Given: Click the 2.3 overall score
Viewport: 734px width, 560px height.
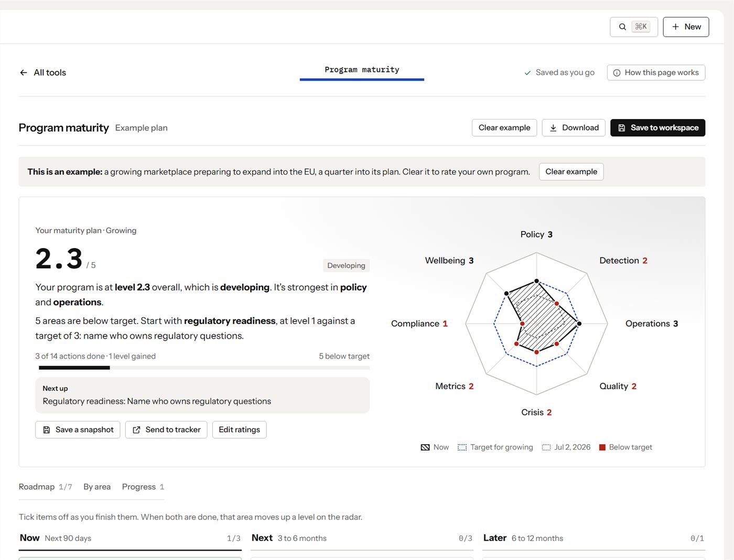Looking at the screenshot, I should click(x=59, y=259).
